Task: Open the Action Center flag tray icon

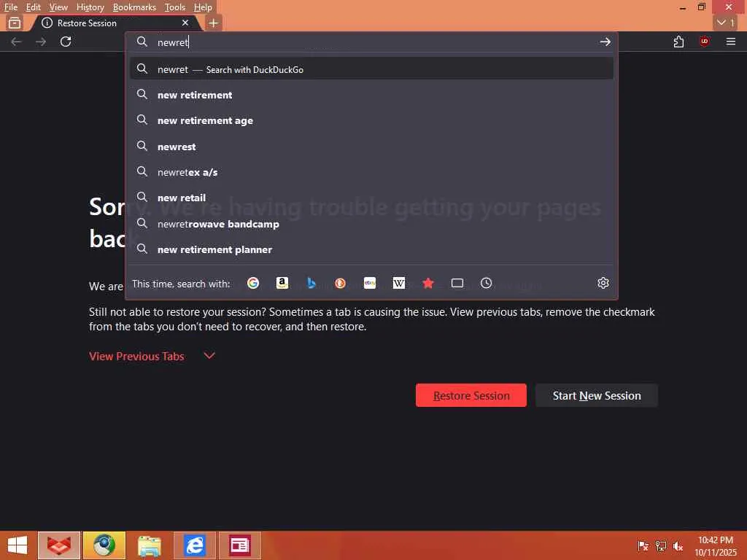Action: [643, 545]
